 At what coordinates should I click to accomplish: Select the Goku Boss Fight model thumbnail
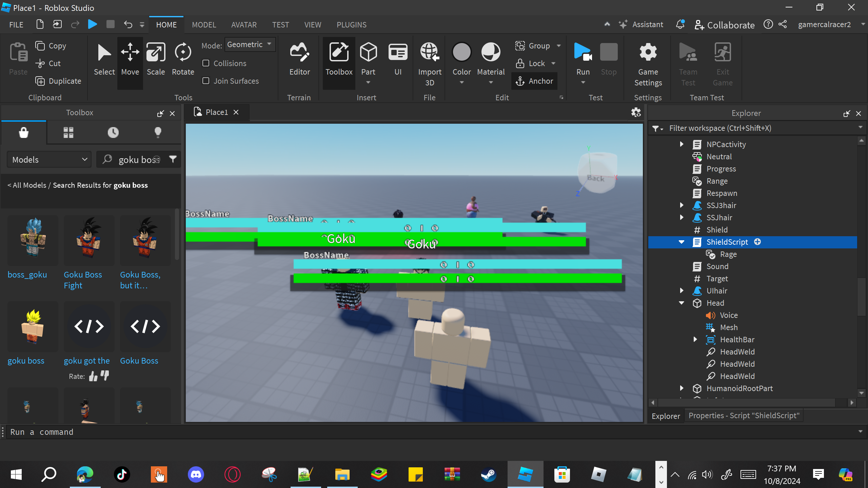coord(89,240)
